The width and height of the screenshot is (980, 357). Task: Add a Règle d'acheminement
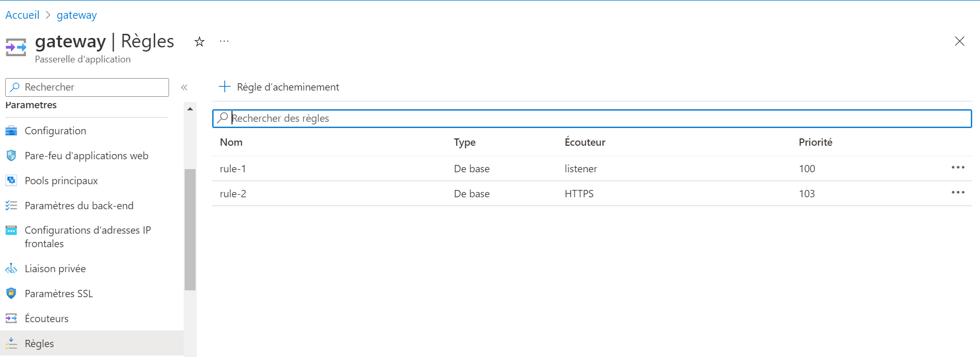point(279,87)
